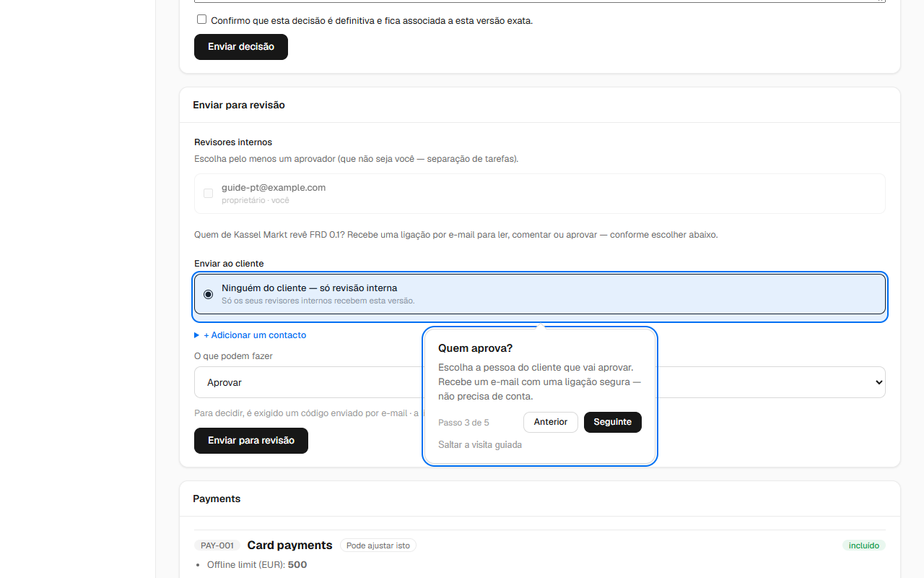This screenshot has height=578, width=924.
Task: Open the Aprovar permissions dropdown
Action: pyautogui.click(x=540, y=382)
